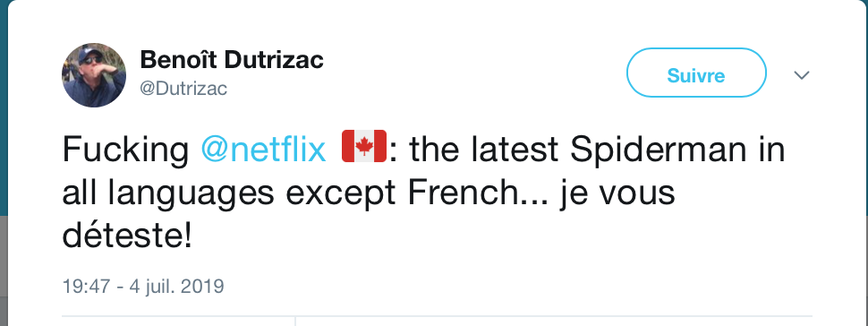868x326 pixels.
Task: Select the phrase "je vous déteste!"
Action: click(369, 216)
